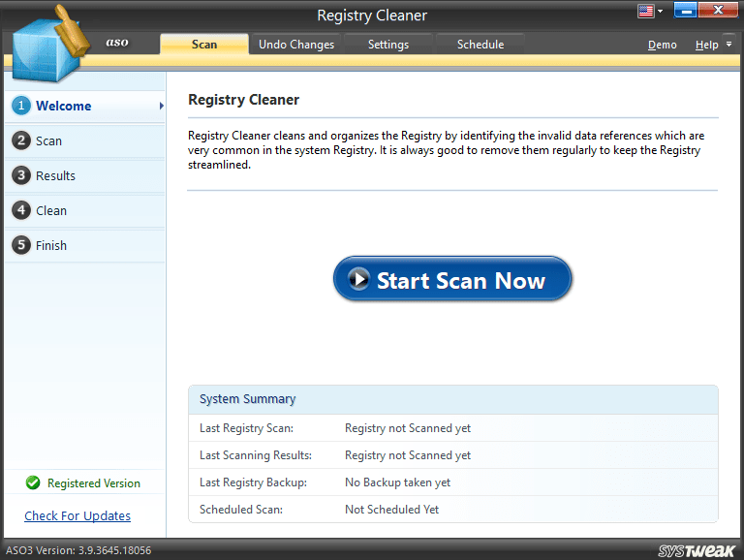The width and height of the screenshot is (744, 560).
Task: Close the Registry Cleaner window
Action: (x=719, y=10)
